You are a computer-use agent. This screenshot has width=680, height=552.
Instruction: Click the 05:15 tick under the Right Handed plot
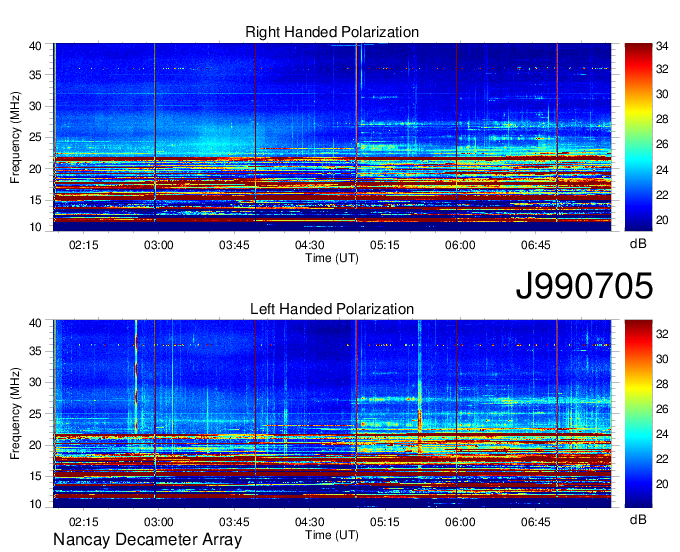click(x=385, y=245)
